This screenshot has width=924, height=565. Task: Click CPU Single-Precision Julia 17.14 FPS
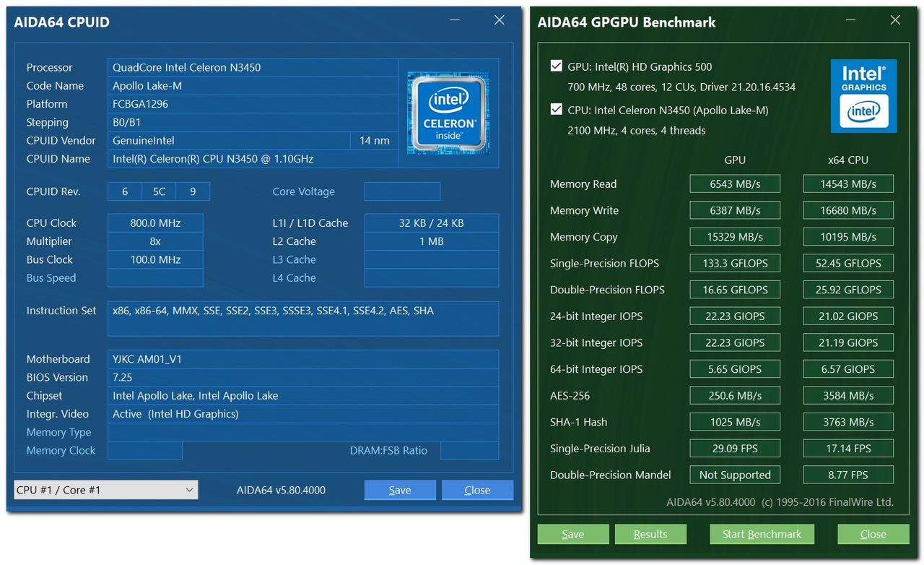click(x=848, y=448)
